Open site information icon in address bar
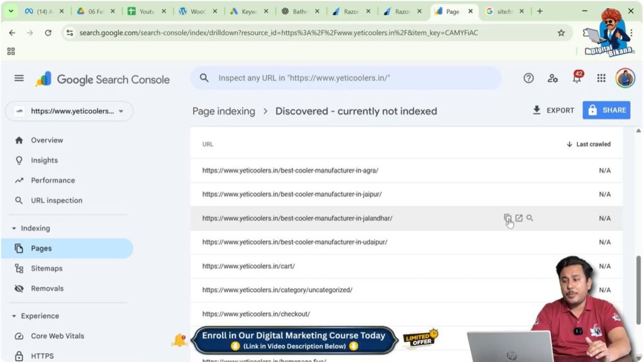644x362 pixels. (70, 33)
